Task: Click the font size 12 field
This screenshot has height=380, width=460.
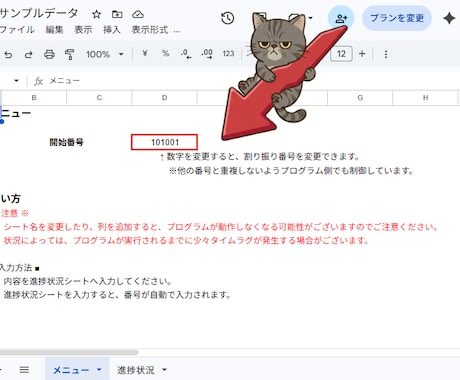Action: point(341,54)
